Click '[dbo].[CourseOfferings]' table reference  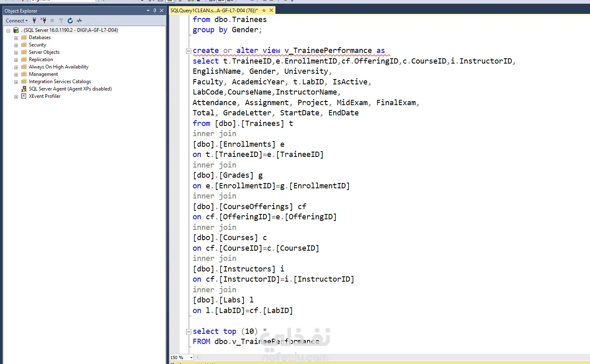tap(243, 207)
